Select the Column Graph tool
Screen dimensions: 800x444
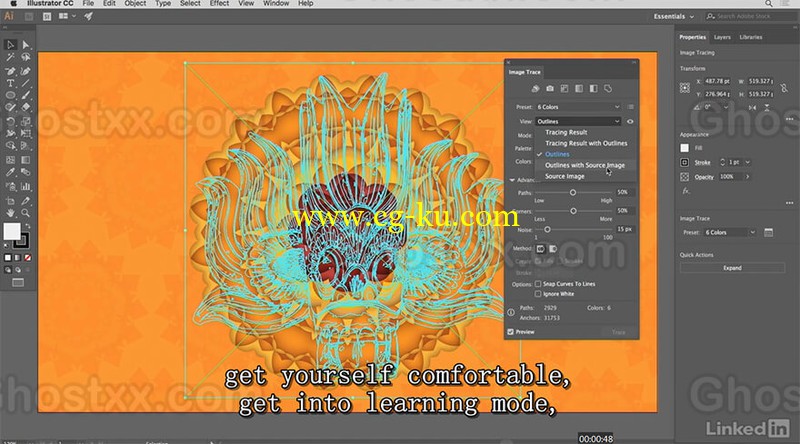[26, 187]
